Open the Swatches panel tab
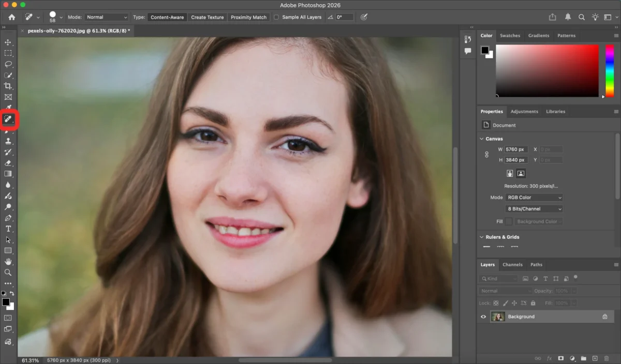 [510, 35]
